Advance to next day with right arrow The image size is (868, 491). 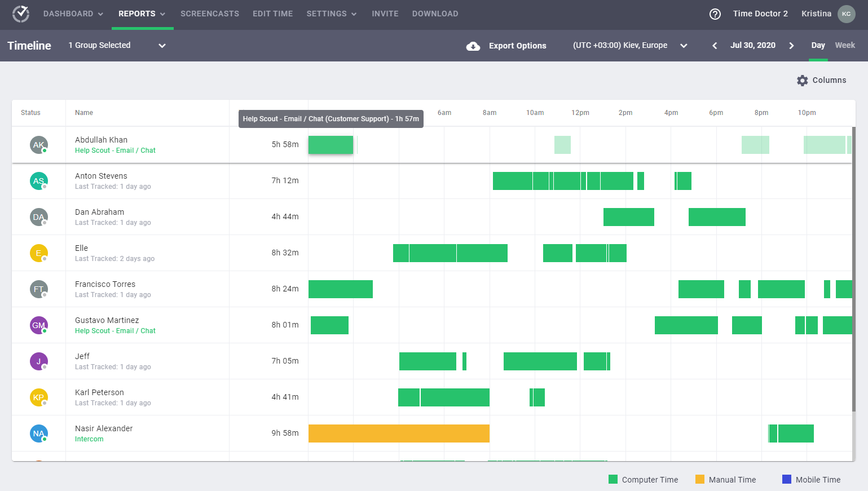[x=791, y=46]
